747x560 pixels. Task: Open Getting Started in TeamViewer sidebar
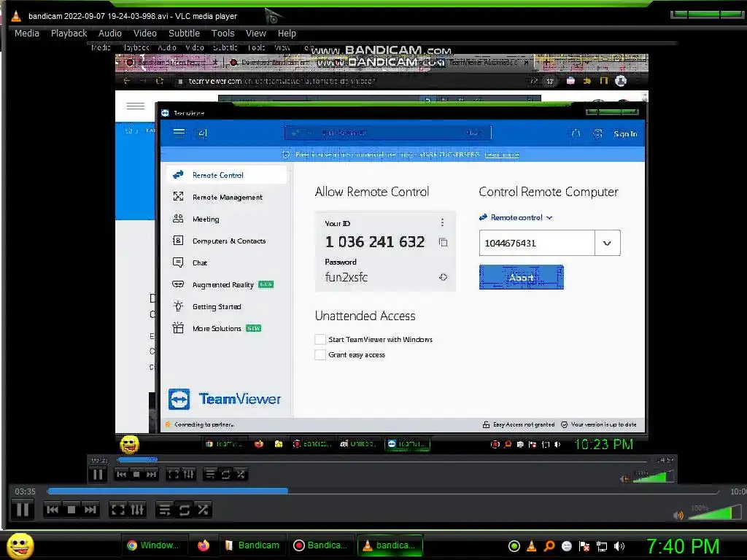click(227, 306)
